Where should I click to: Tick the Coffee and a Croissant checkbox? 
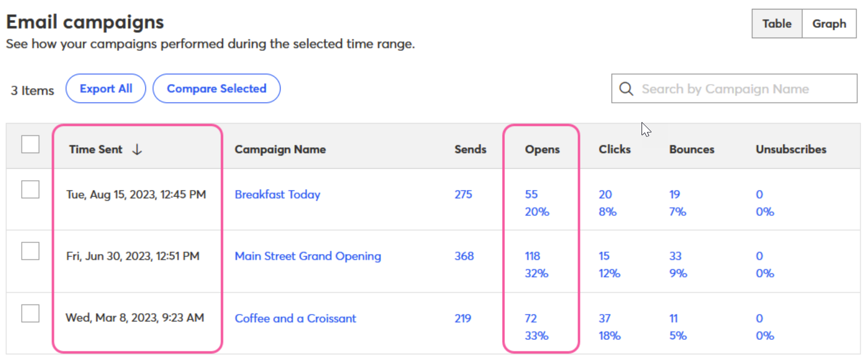30,314
